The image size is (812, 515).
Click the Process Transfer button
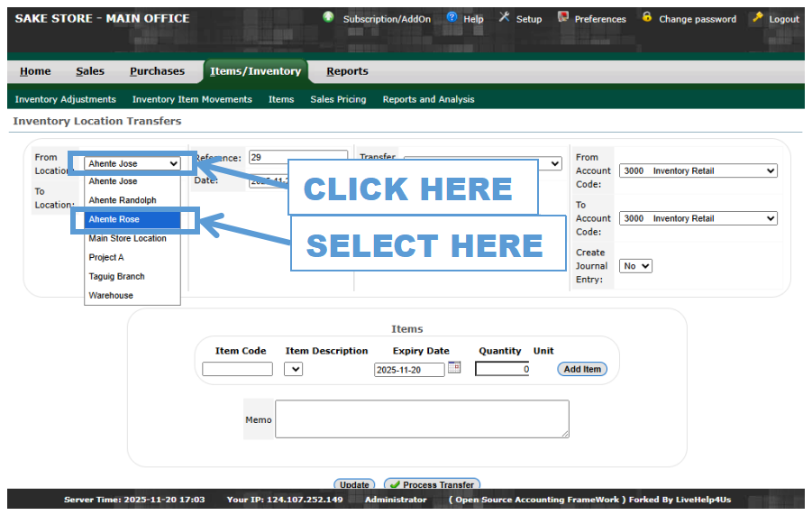[432, 484]
